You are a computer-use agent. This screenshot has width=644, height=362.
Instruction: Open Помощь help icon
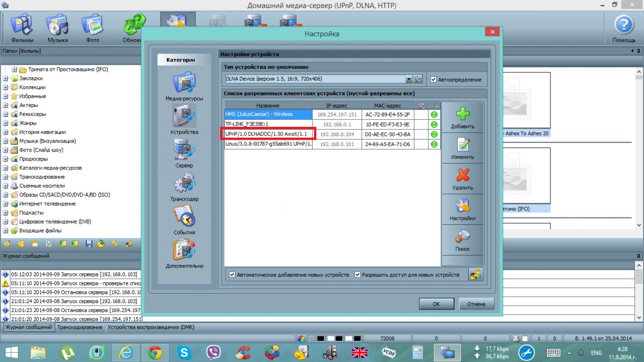(624, 28)
